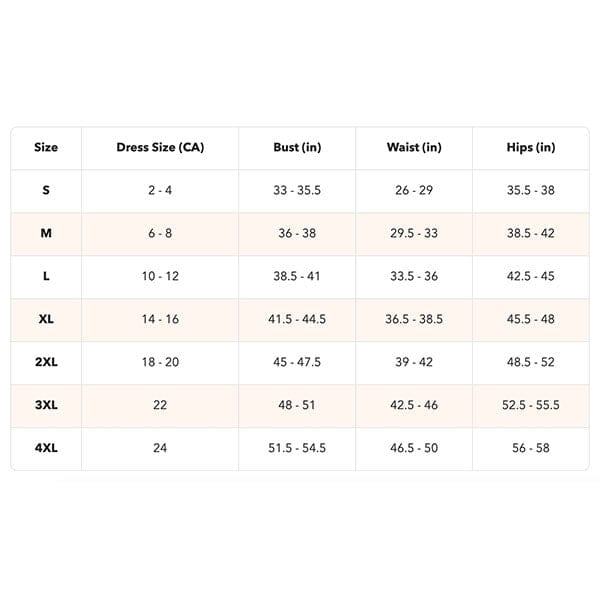Click the waist value 33.5 - 36

412,276
